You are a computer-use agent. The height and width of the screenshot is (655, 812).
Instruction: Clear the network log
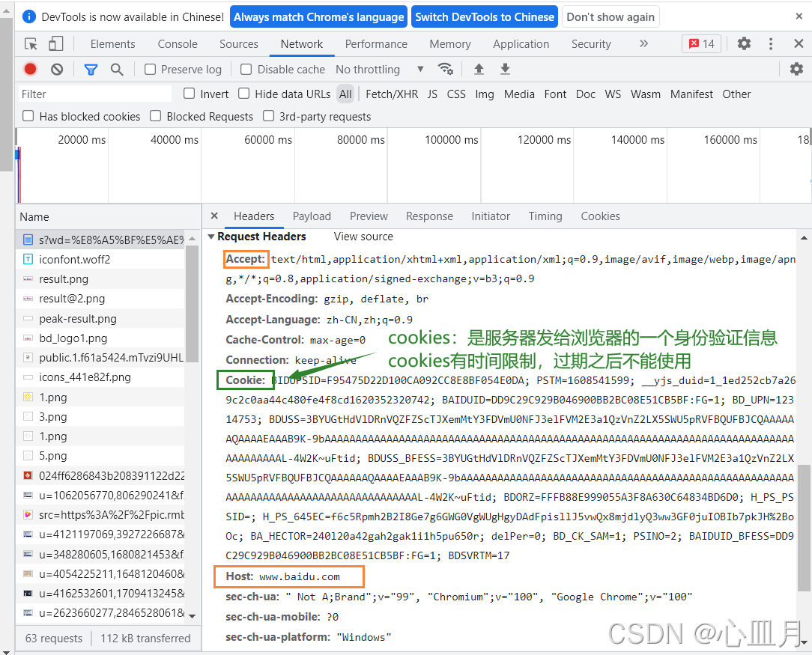pyautogui.click(x=57, y=69)
